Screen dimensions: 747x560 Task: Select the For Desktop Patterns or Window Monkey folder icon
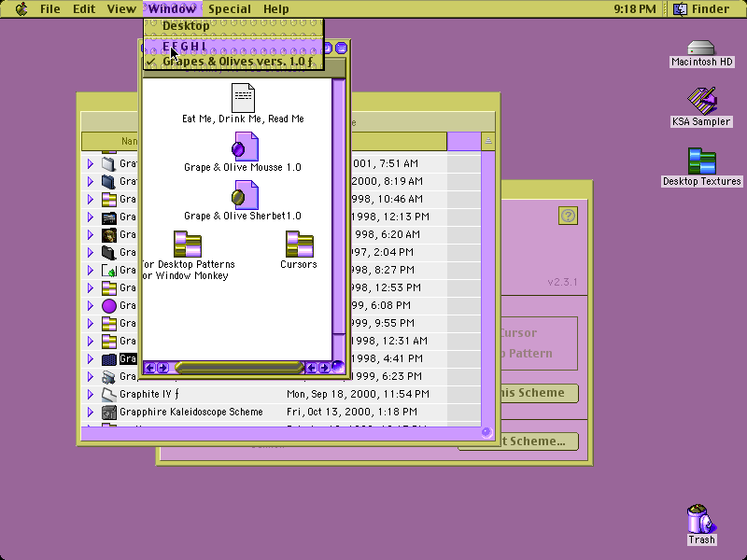click(188, 244)
